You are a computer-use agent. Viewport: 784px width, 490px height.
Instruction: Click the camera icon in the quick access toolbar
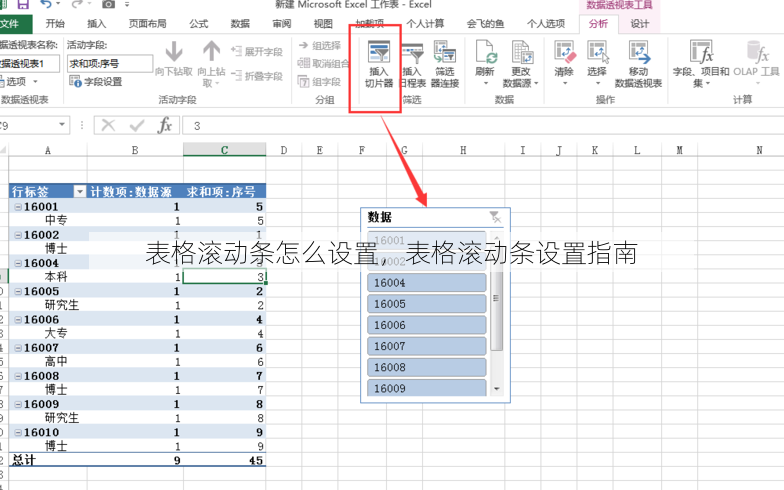108,4
